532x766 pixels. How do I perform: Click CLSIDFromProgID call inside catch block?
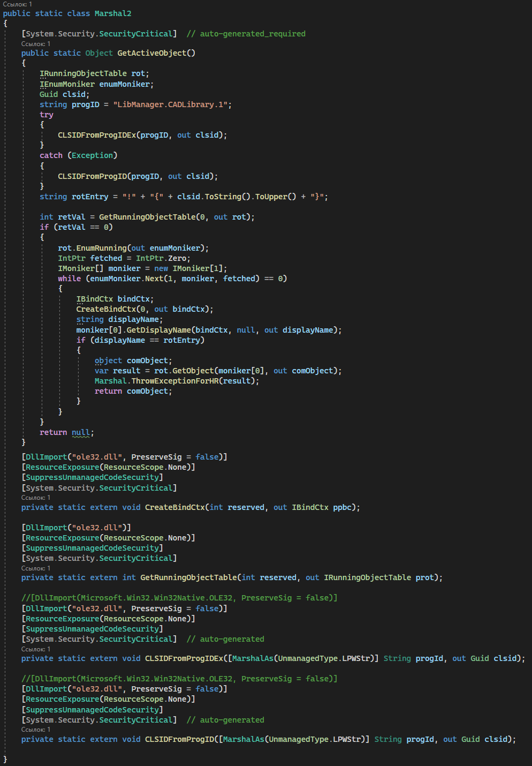(x=93, y=176)
